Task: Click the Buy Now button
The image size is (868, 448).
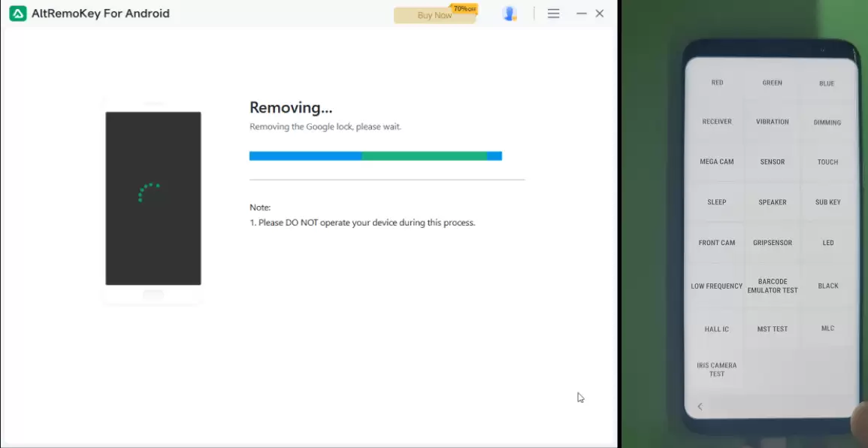Action: pyautogui.click(x=434, y=16)
